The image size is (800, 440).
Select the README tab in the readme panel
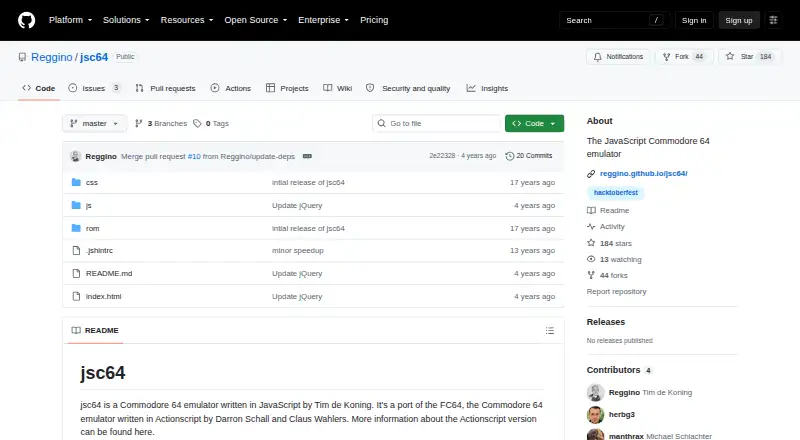[95, 330]
